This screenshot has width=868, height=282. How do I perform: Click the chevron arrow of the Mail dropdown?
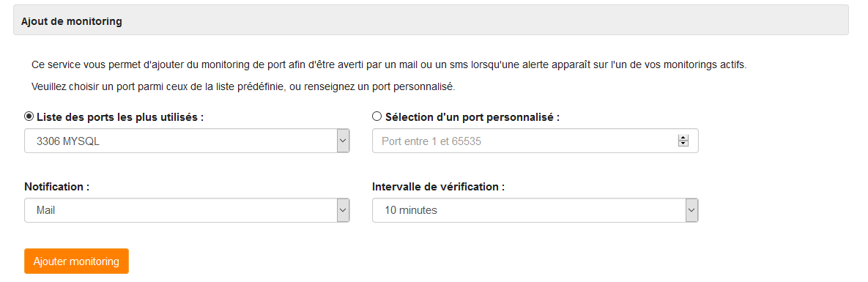coord(344,210)
